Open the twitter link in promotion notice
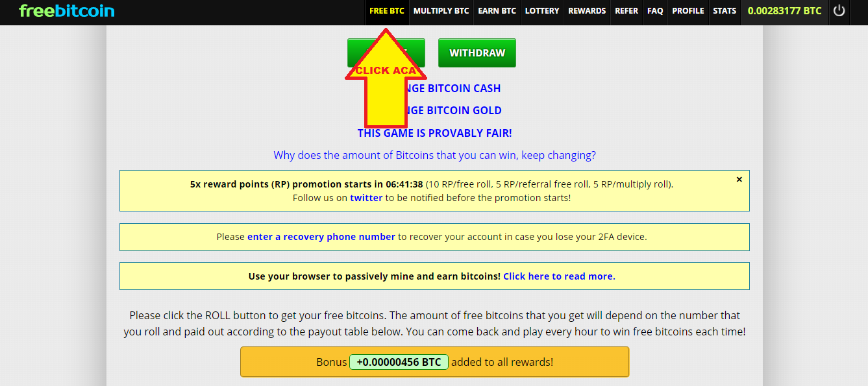 (366, 198)
